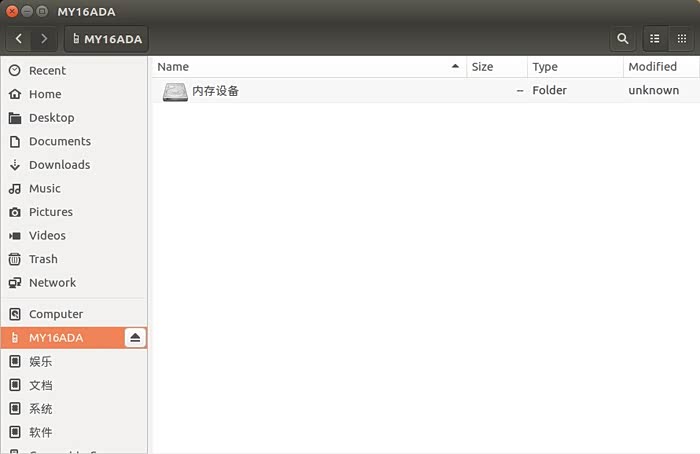Open the Desktop sidebar entry

coord(74,118)
